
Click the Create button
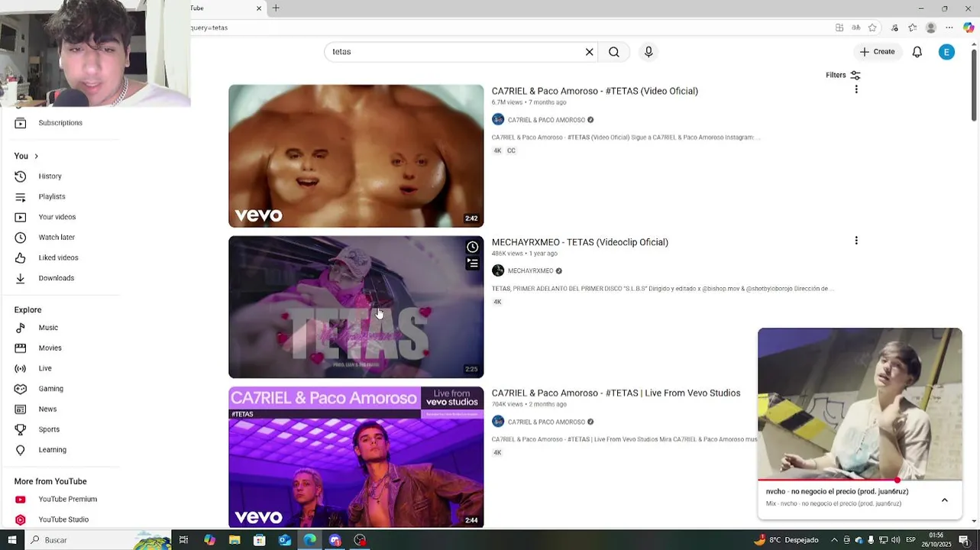pos(877,52)
